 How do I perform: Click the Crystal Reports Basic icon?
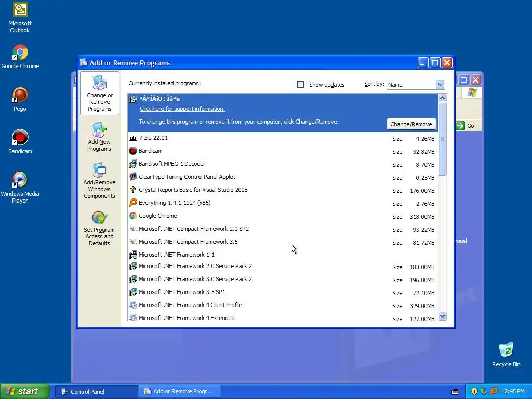point(133,190)
